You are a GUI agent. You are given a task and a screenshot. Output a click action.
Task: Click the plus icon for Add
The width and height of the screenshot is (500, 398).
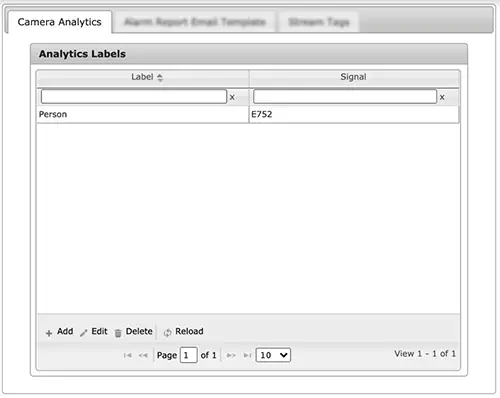point(49,333)
